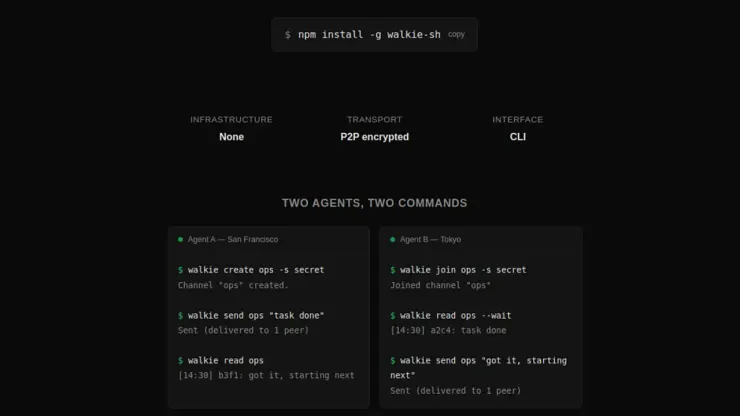This screenshot has height=416, width=740.
Task: Click the green status dot for Agent B
Action: point(393,240)
